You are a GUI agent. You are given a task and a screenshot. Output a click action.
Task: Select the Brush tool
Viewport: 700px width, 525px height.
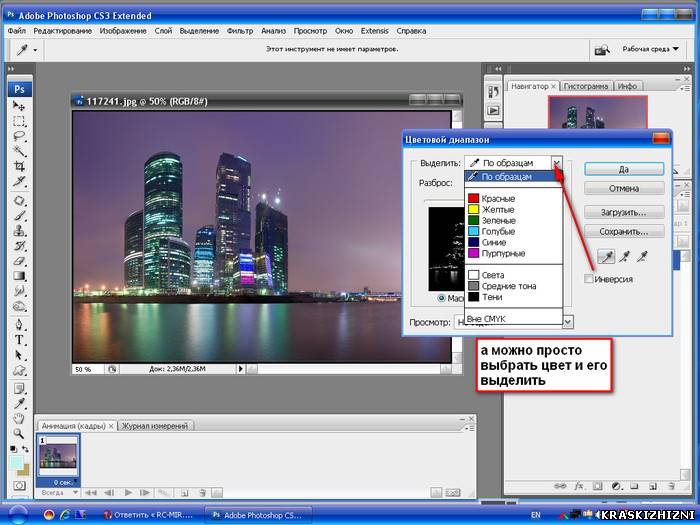(19, 216)
